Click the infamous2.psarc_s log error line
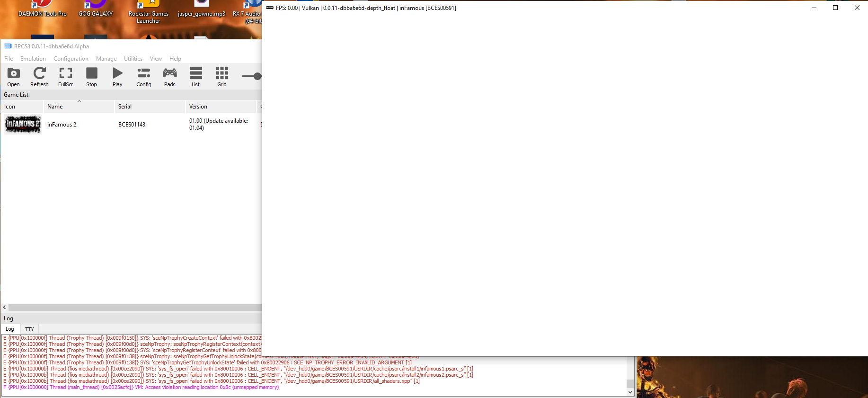Viewport: 868px width, 398px height. 238,375
